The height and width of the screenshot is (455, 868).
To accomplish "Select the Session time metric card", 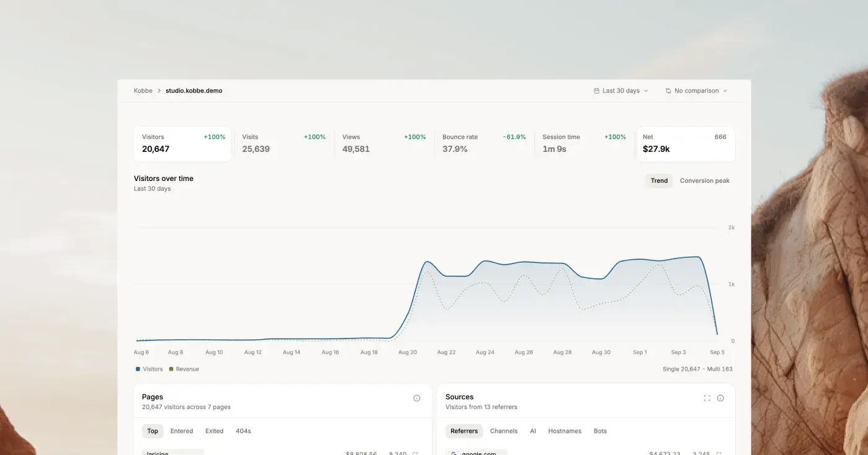I will pyautogui.click(x=584, y=144).
